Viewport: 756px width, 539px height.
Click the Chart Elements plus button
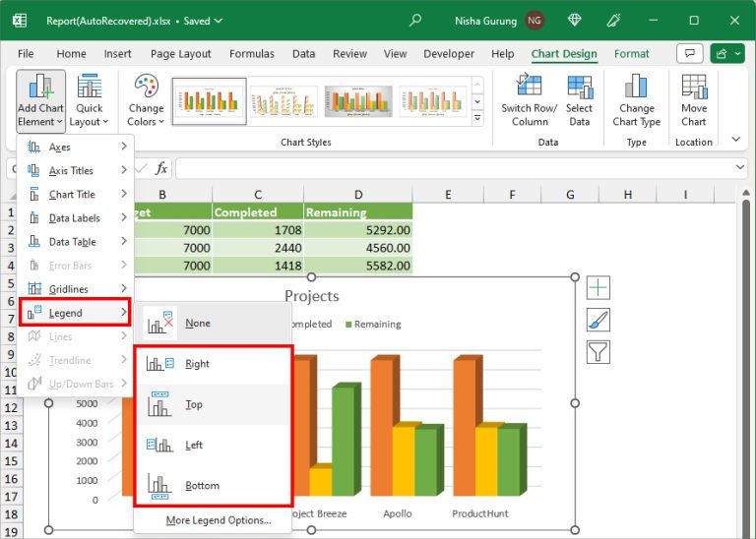click(x=598, y=288)
